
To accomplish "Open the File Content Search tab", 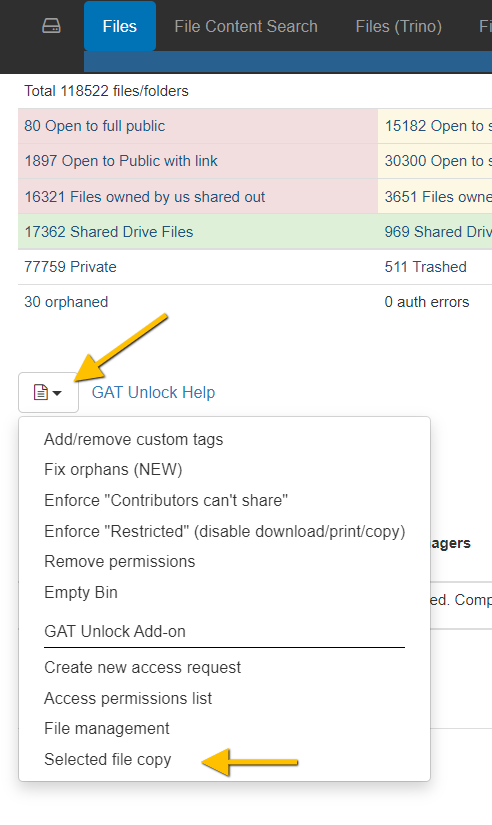I will click(x=246, y=26).
